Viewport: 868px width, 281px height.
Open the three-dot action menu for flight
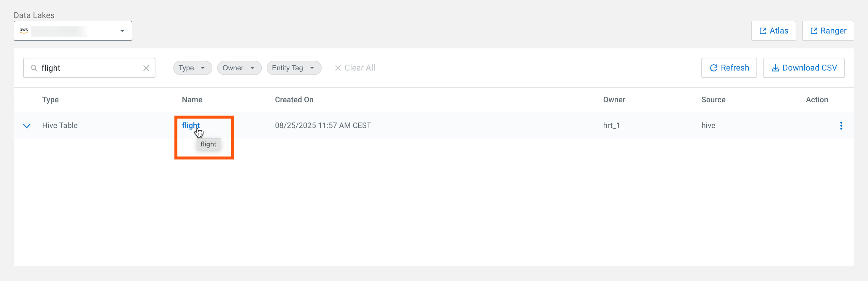coord(841,125)
